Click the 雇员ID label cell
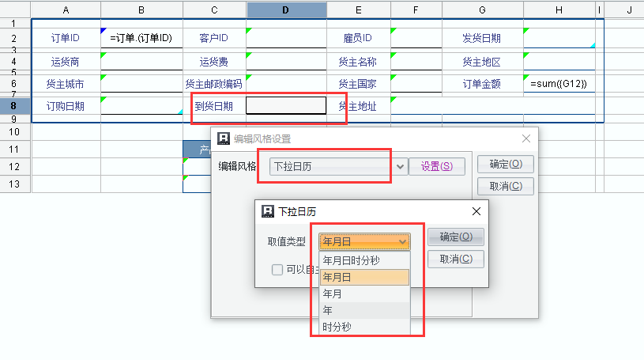Screen dimensions: 644x360 (359, 38)
